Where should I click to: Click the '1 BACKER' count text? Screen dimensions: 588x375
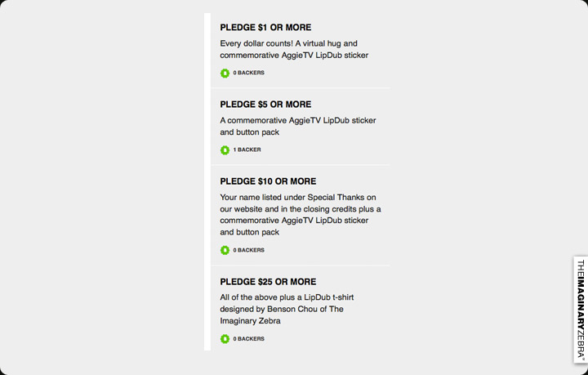[x=247, y=150]
